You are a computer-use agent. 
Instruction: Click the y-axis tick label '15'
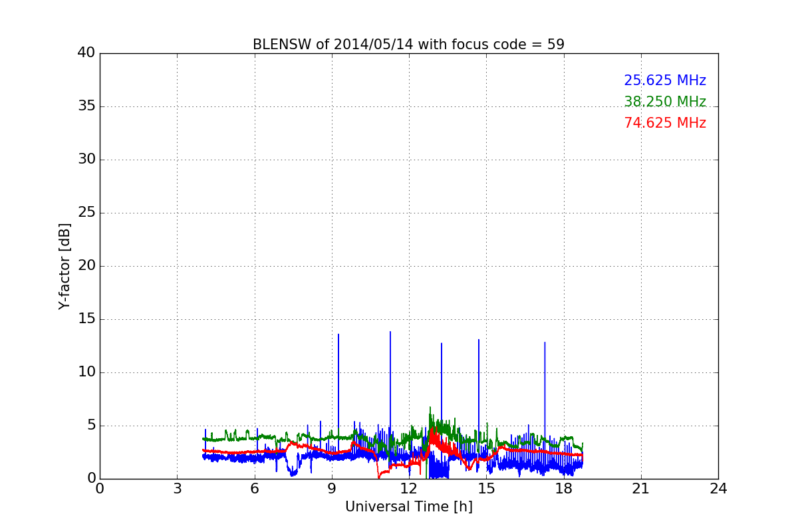(86, 319)
